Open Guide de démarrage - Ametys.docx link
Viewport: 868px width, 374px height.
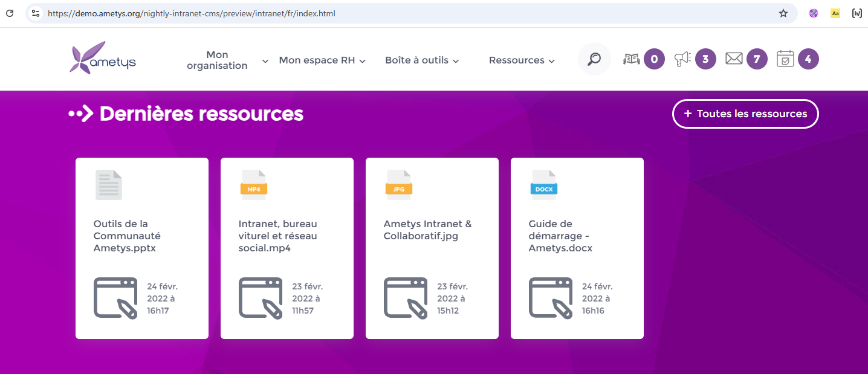560,236
